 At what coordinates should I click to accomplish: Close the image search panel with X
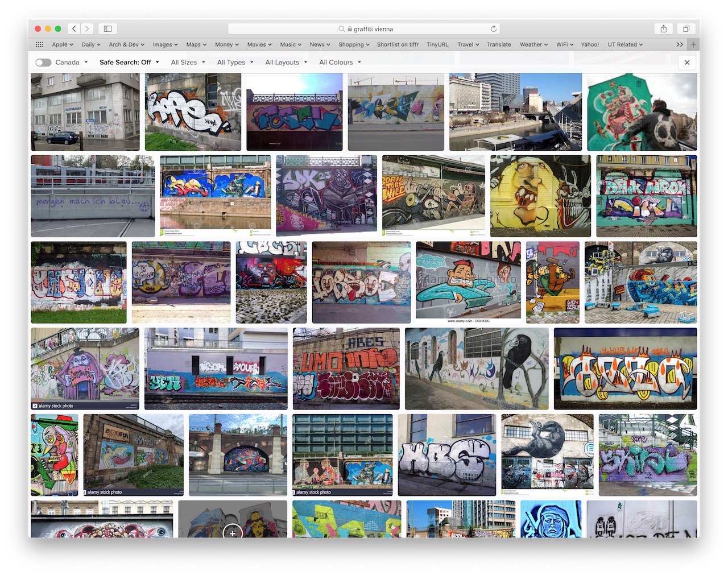(x=687, y=63)
